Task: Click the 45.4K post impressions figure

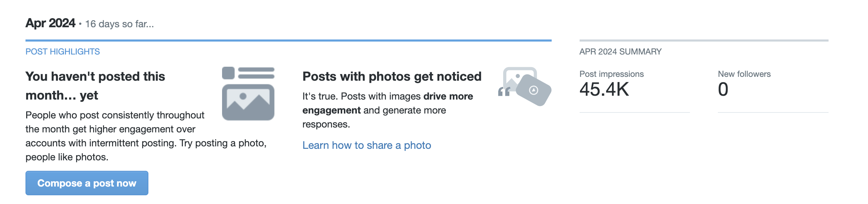Action: pos(604,89)
